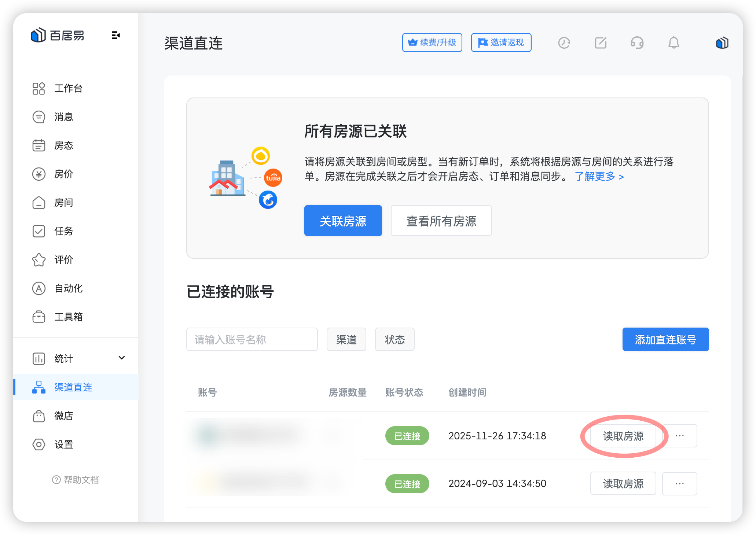Viewport: 756px width, 535px height.
Task: Open the 房态 calendar menu item
Action: (63, 145)
